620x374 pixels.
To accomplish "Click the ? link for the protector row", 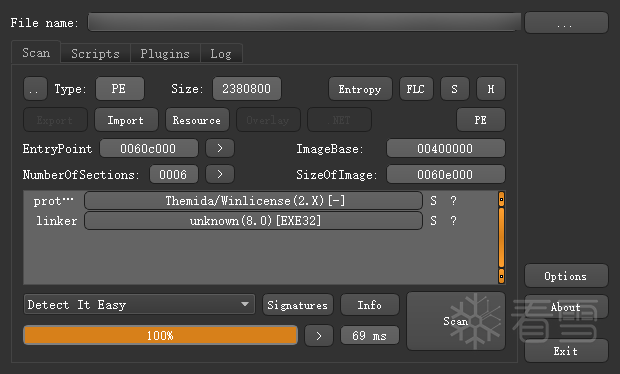I will coord(454,201).
